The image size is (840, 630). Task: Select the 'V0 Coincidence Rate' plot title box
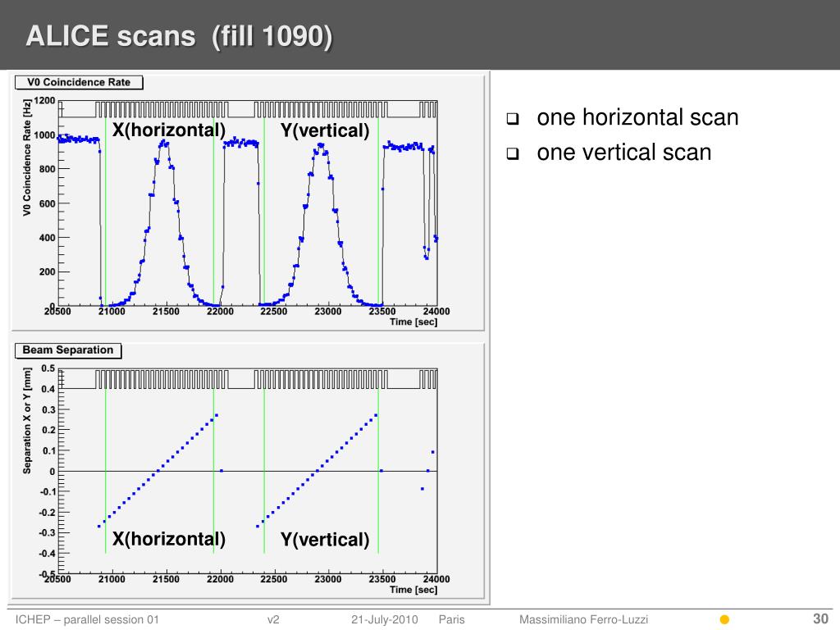[79, 83]
